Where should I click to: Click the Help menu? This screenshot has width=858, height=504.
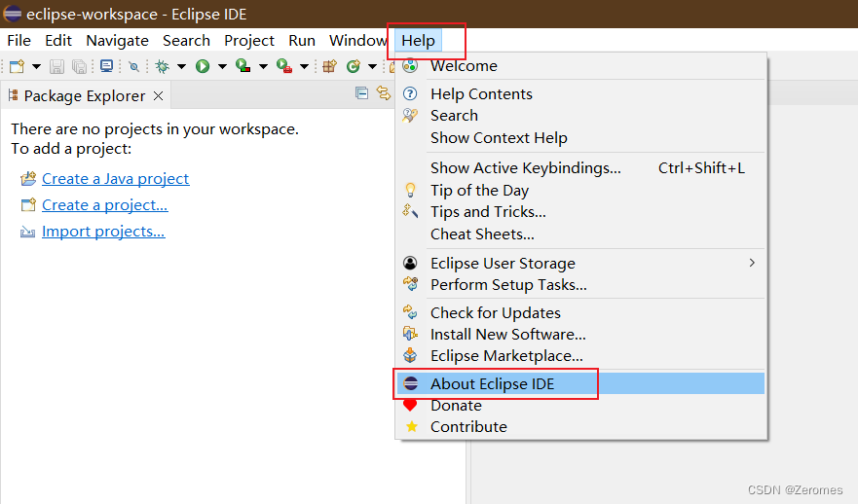point(418,41)
